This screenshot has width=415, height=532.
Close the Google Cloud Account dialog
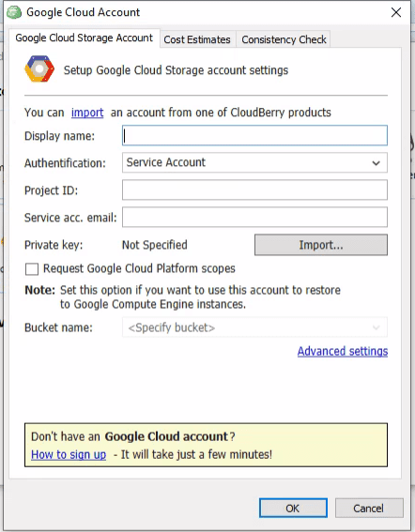(396, 12)
